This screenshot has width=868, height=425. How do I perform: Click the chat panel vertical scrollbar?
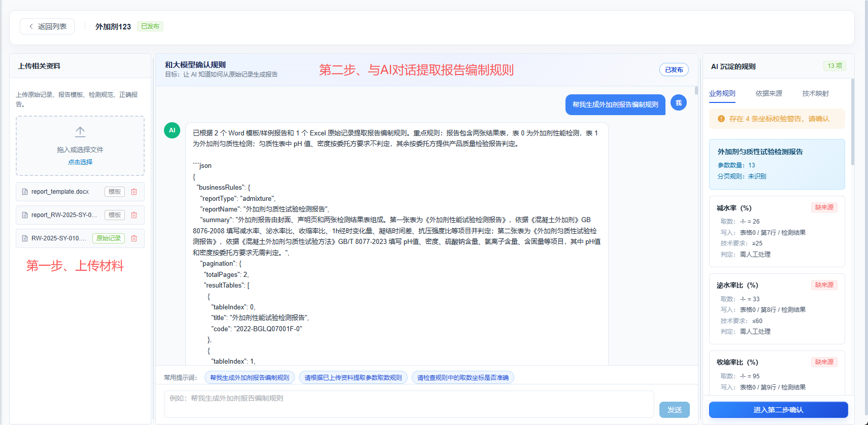pyautogui.click(x=696, y=91)
